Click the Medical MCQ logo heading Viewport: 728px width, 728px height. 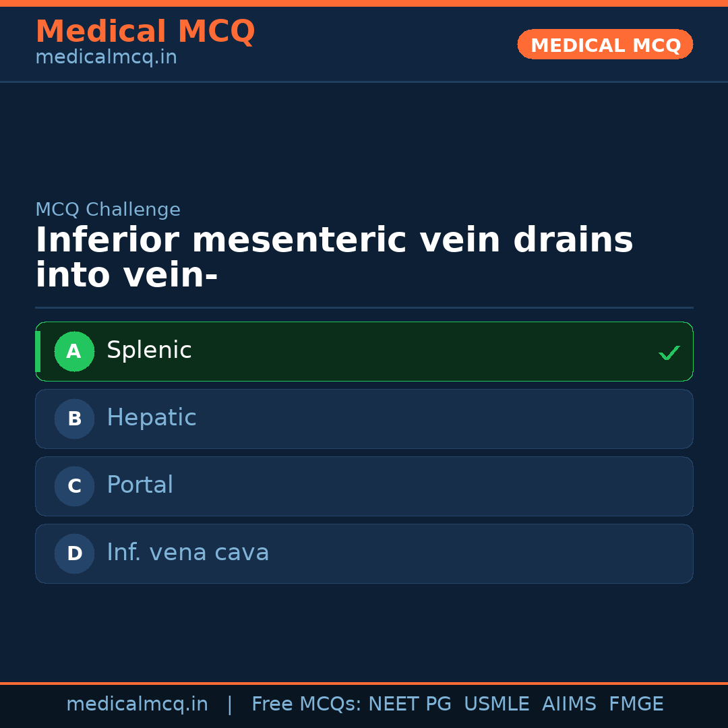[145, 31]
